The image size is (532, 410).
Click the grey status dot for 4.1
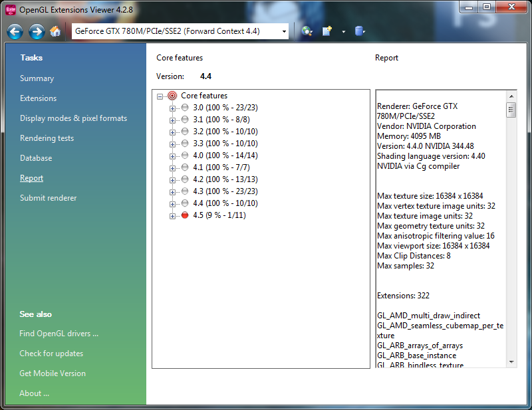pos(185,167)
